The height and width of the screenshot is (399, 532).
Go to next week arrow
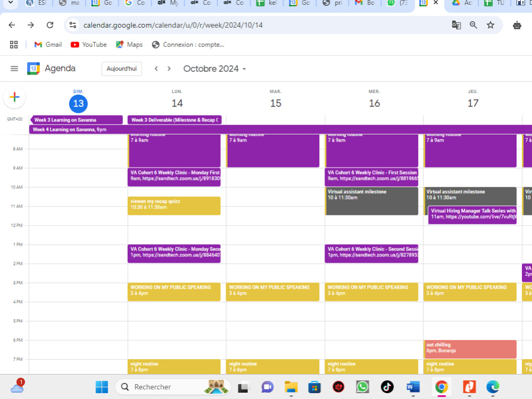[169, 69]
